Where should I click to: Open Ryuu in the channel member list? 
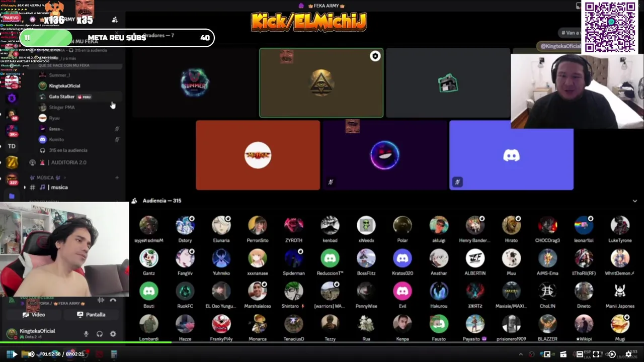(54, 118)
